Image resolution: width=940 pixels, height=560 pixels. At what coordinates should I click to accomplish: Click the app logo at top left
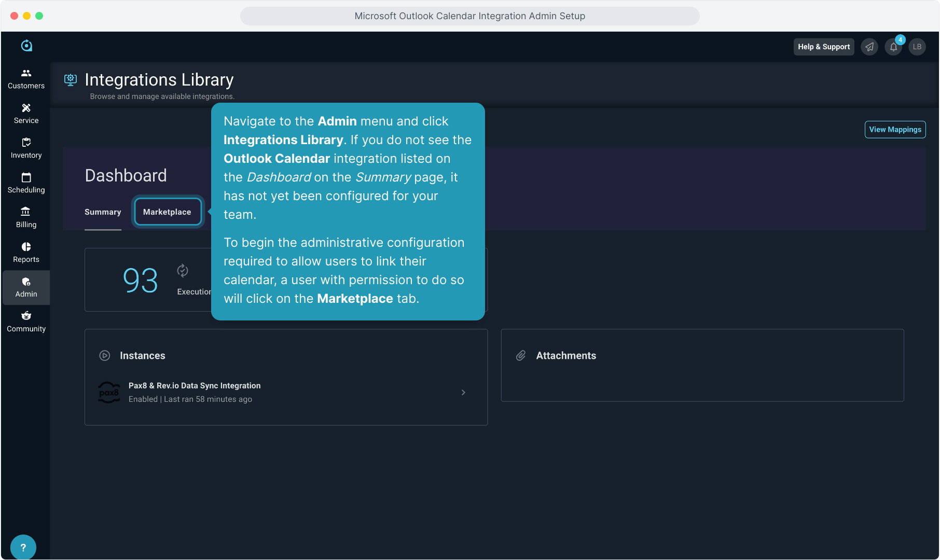click(26, 46)
